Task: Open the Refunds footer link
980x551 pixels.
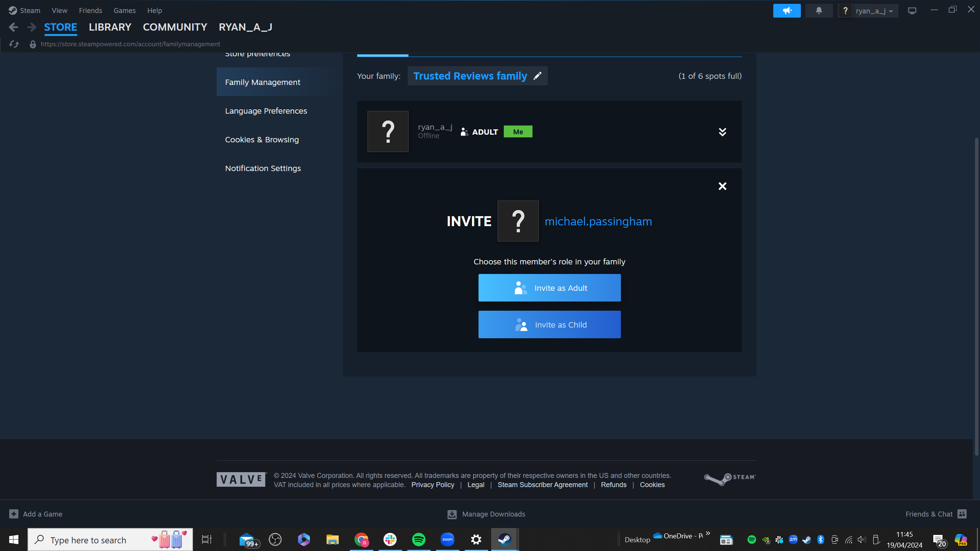Action: [614, 485]
